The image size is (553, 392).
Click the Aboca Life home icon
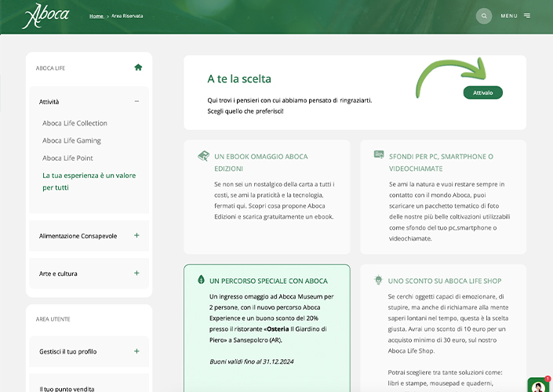click(x=138, y=67)
